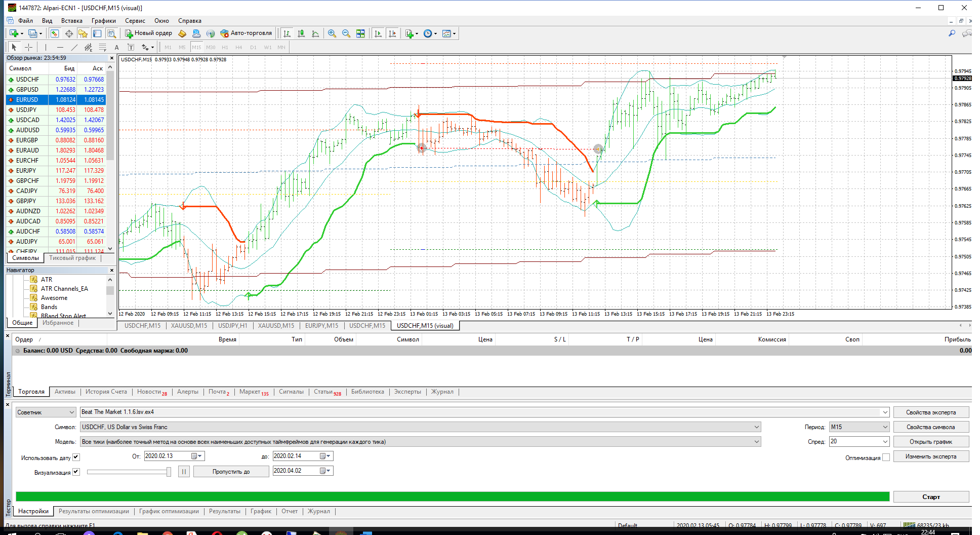The image size is (980, 535).
Task: Select the draw trendline tool
Action: [74, 47]
